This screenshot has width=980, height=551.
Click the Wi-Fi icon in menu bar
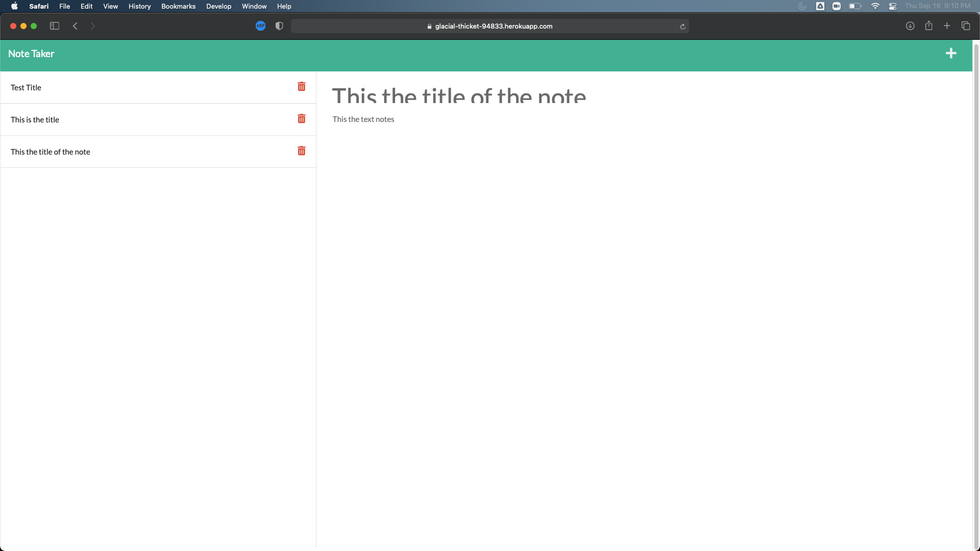click(x=875, y=6)
